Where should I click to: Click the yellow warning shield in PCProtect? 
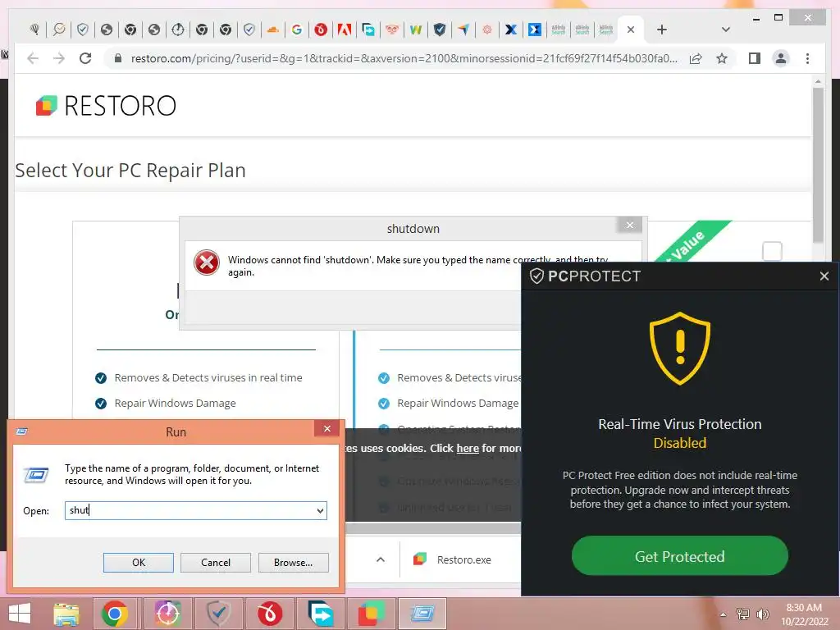point(680,348)
